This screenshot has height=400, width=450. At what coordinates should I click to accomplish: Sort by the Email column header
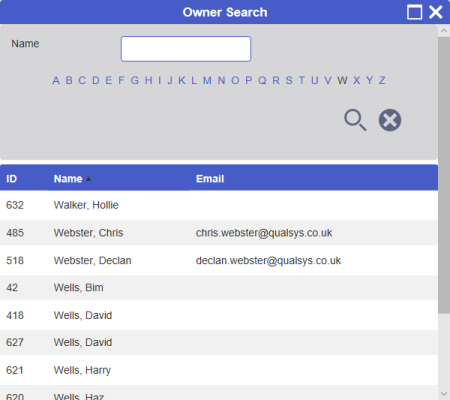(x=210, y=179)
